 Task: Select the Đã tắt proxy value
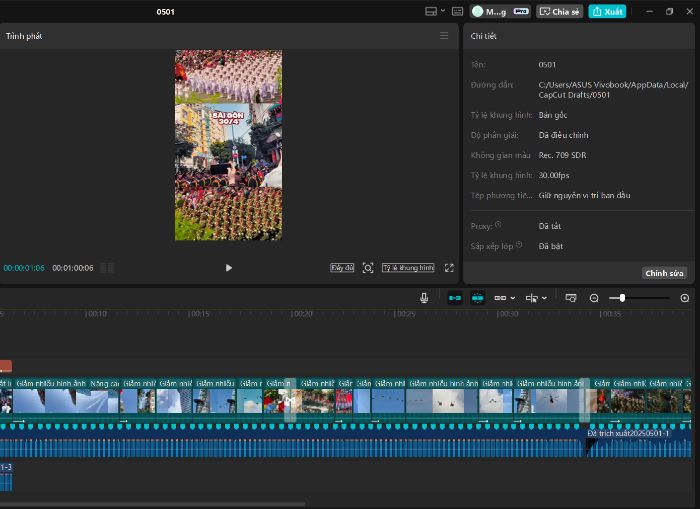point(550,226)
